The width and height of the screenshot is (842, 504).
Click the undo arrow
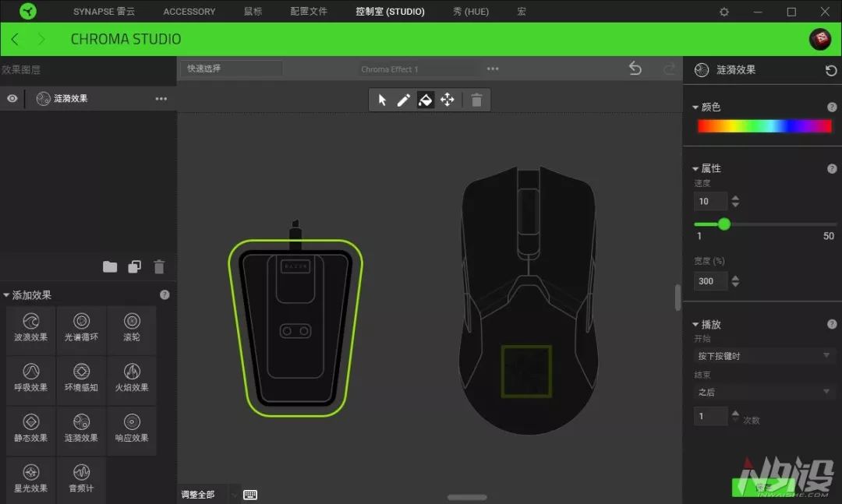tap(635, 69)
